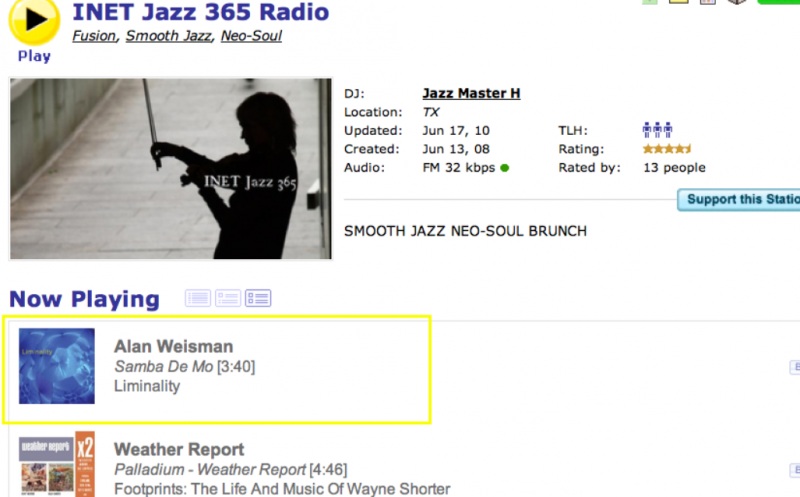
Task: Open the Neo-Soul genre link
Action: click(251, 36)
